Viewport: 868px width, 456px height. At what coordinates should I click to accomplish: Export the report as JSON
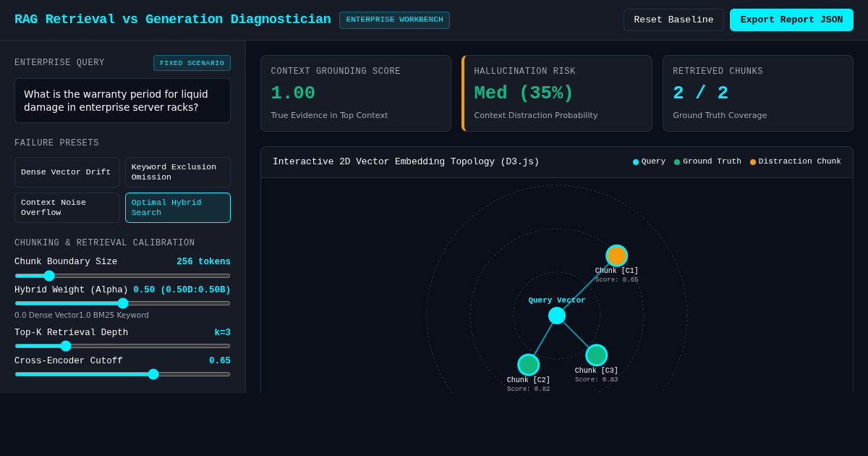point(791,20)
